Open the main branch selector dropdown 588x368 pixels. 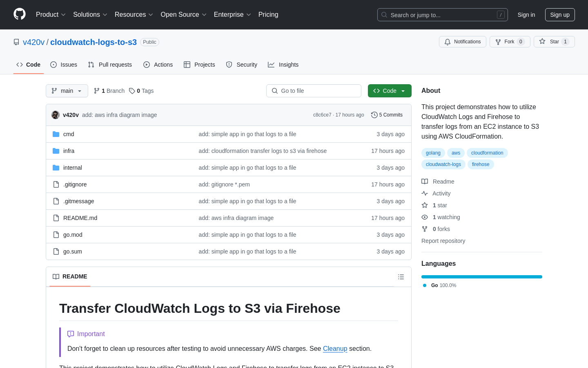[x=67, y=91]
